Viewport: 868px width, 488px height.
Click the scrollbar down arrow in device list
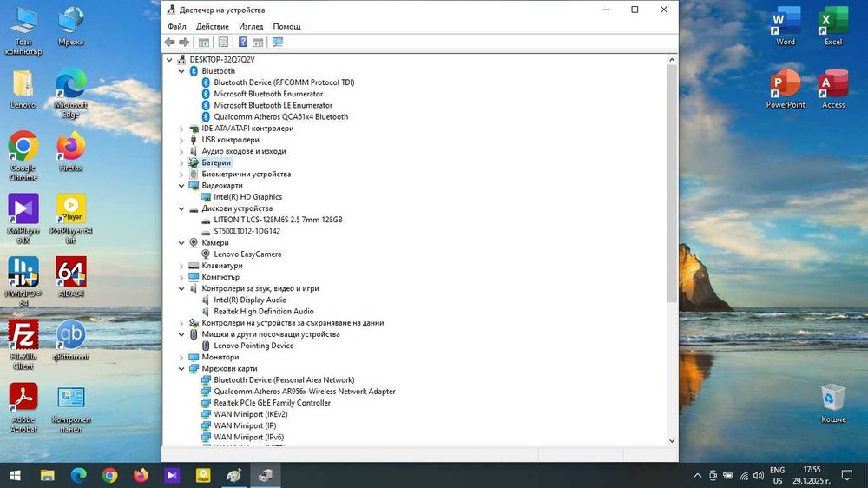[672, 441]
